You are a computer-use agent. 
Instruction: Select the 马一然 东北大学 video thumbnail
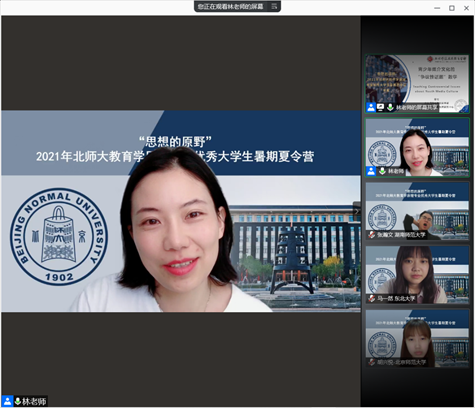[x=417, y=275]
